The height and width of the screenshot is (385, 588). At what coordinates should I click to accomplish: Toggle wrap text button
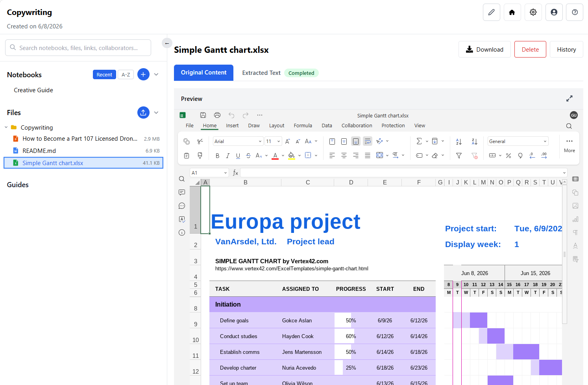pos(368,141)
